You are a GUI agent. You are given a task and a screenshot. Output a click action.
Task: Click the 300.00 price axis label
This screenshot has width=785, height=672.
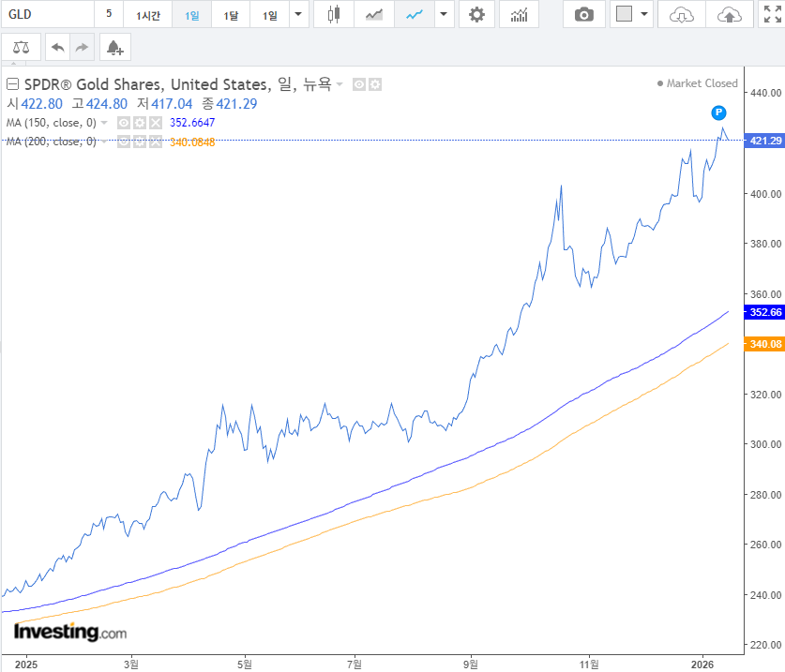click(x=765, y=444)
